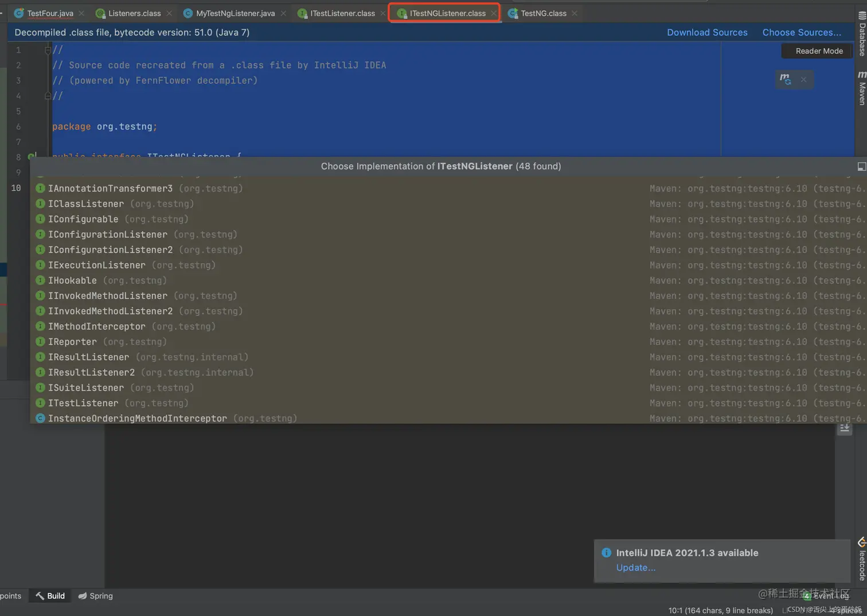Select the IResultListener2 entry
This screenshot has height=616, width=867.
pos(448,372)
